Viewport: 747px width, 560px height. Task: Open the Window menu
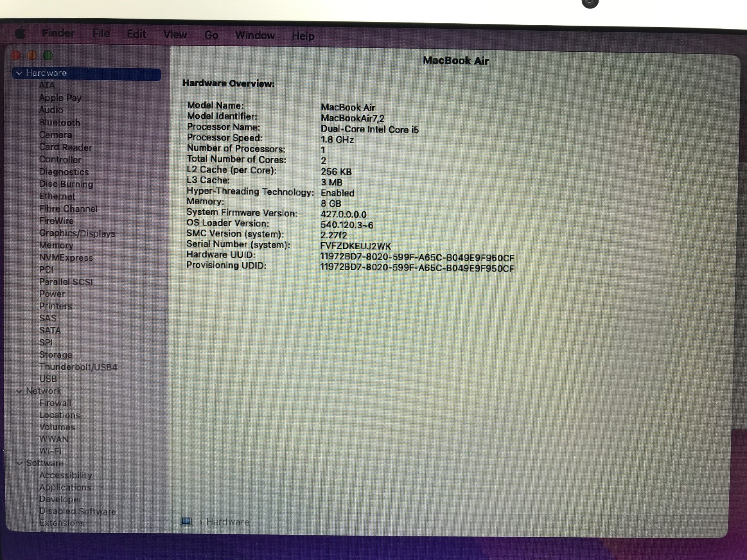coord(255,35)
